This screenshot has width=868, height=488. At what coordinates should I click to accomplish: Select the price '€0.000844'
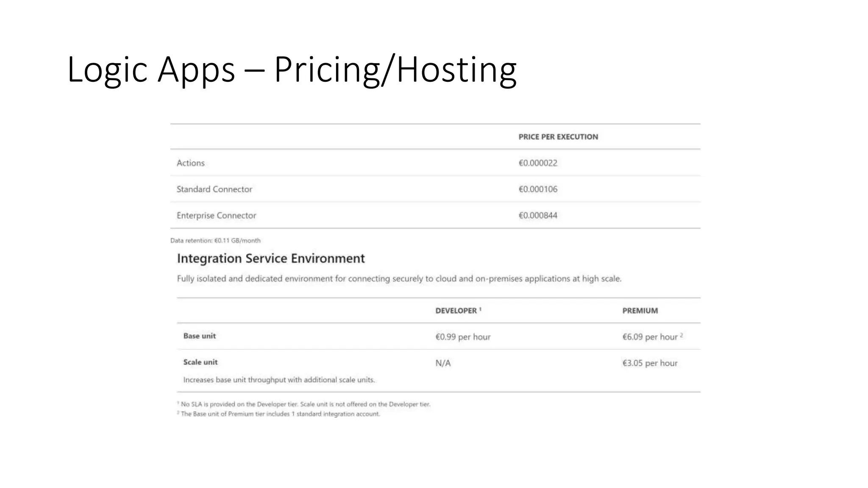538,216
